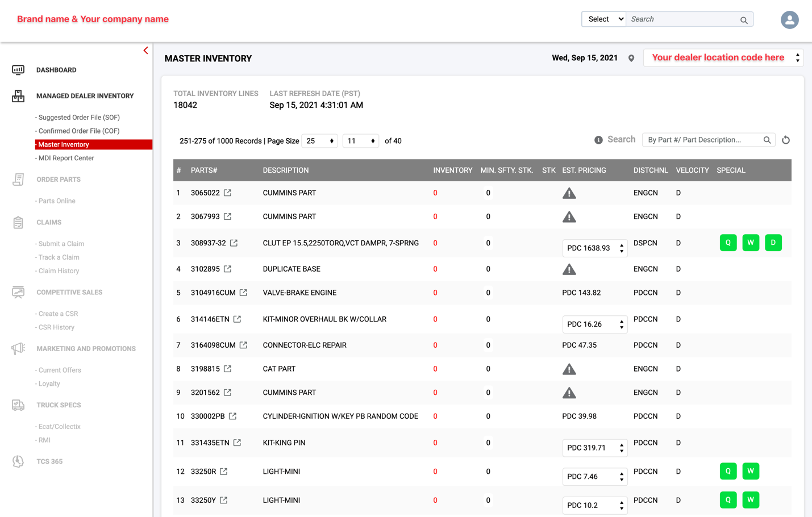812x517 pixels.
Task: Collapse the sidebar with the red chevron
Action: pos(146,51)
